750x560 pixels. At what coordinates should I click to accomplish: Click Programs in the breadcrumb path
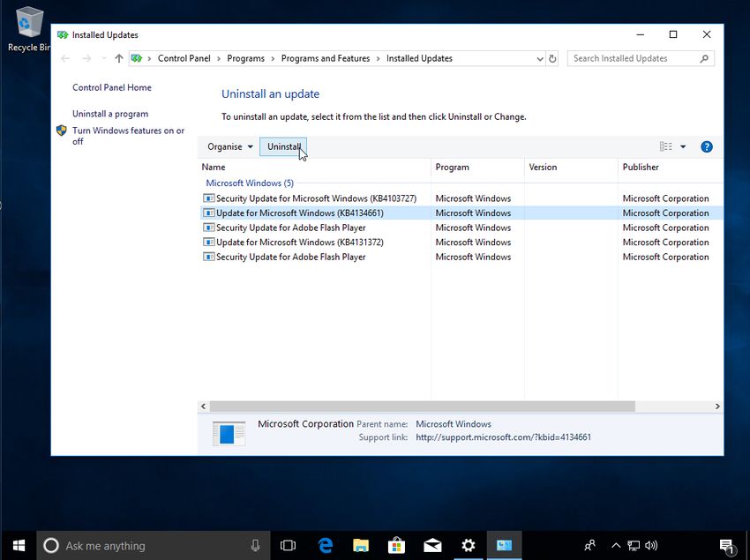click(x=245, y=58)
